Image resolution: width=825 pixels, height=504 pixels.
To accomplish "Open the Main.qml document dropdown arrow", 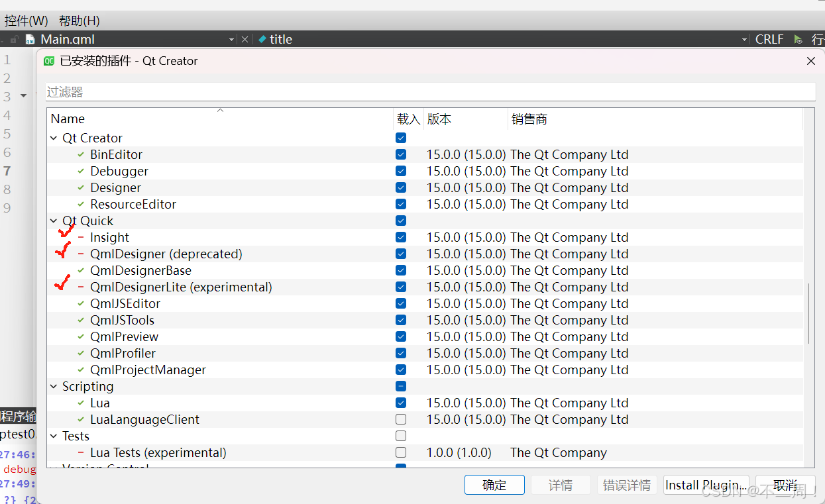I will tap(231, 40).
